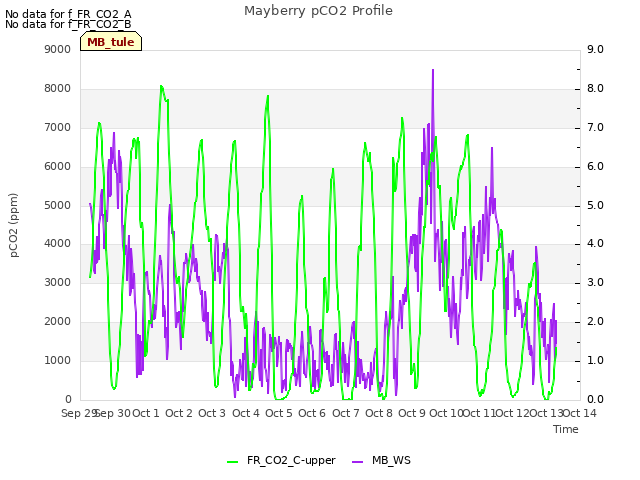Select the MB_WS legend label

(x=391, y=460)
